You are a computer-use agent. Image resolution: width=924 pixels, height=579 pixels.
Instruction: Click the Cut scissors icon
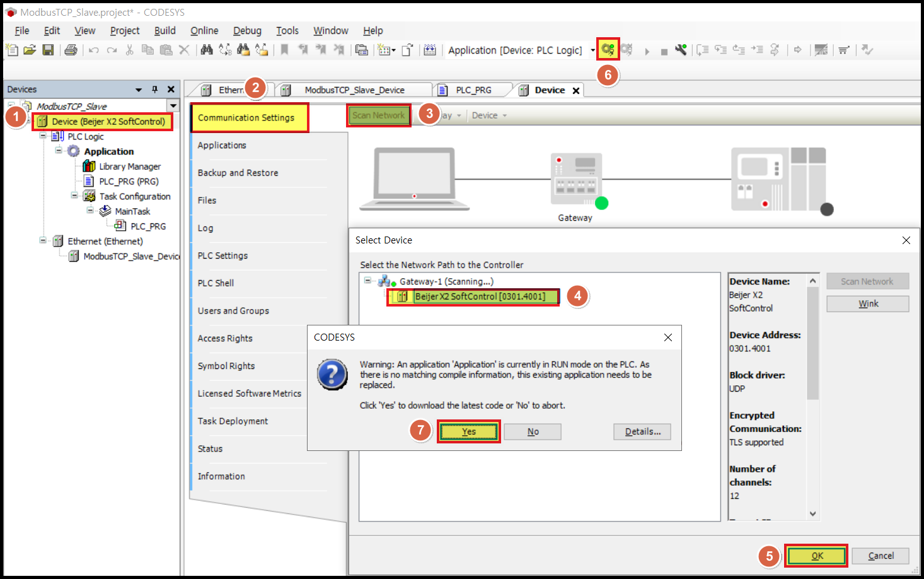click(x=129, y=50)
